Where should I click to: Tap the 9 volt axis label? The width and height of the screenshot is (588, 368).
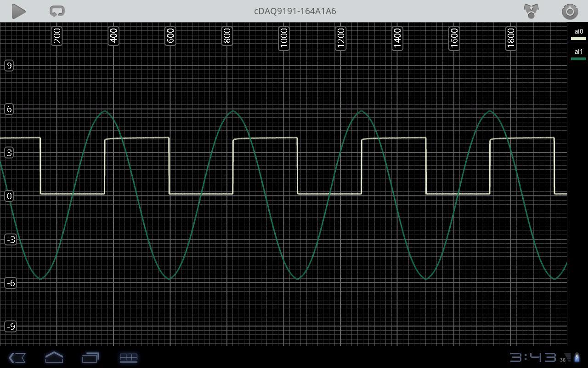pos(9,66)
